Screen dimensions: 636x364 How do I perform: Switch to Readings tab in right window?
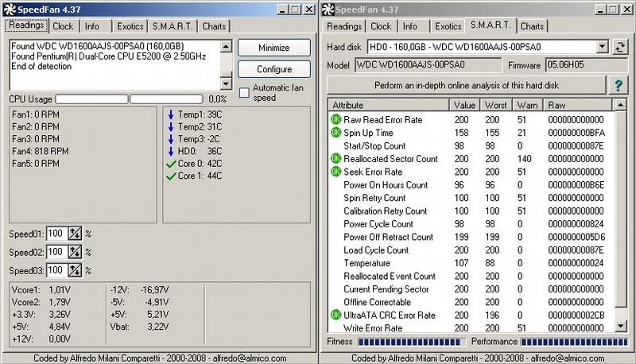344,26
